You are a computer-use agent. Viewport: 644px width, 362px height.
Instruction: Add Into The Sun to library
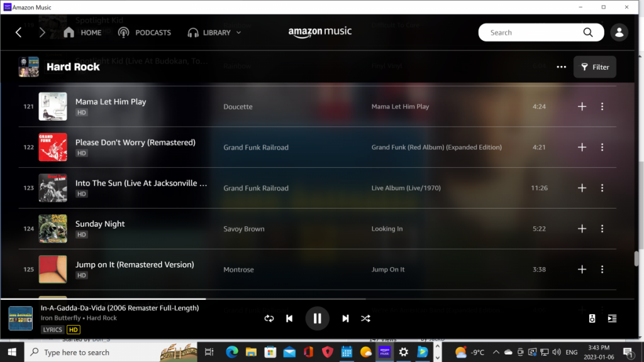[582, 187]
